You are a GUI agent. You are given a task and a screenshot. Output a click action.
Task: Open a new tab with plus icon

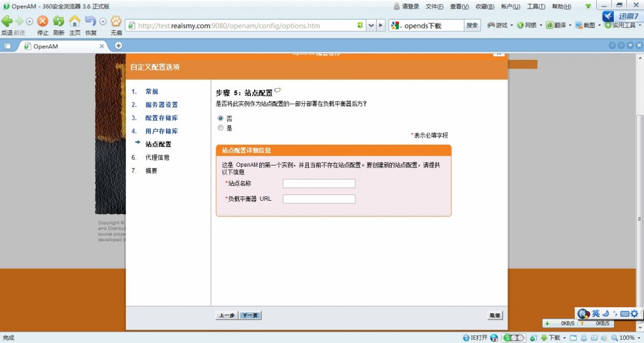118,45
